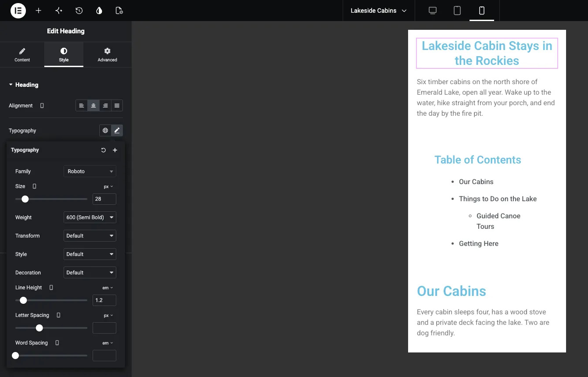Open the Weight dropdown
The width and height of the screenshot is (588, 377).
coord(90,217)
